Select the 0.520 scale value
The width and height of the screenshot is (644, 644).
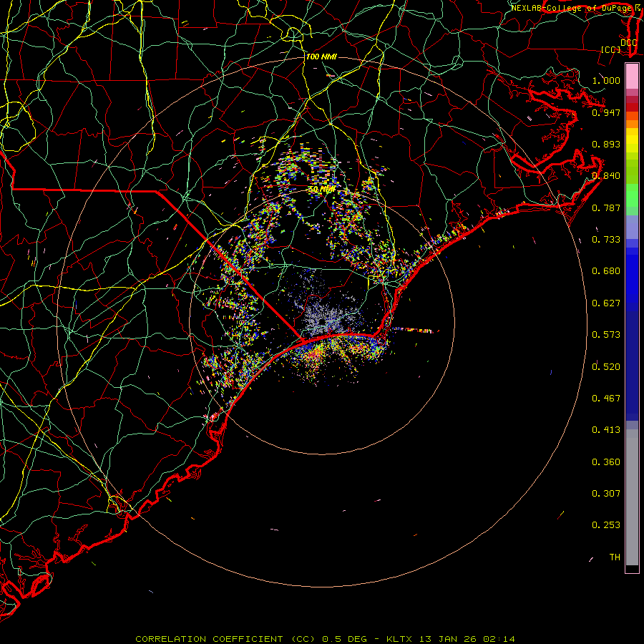point(606,366)
